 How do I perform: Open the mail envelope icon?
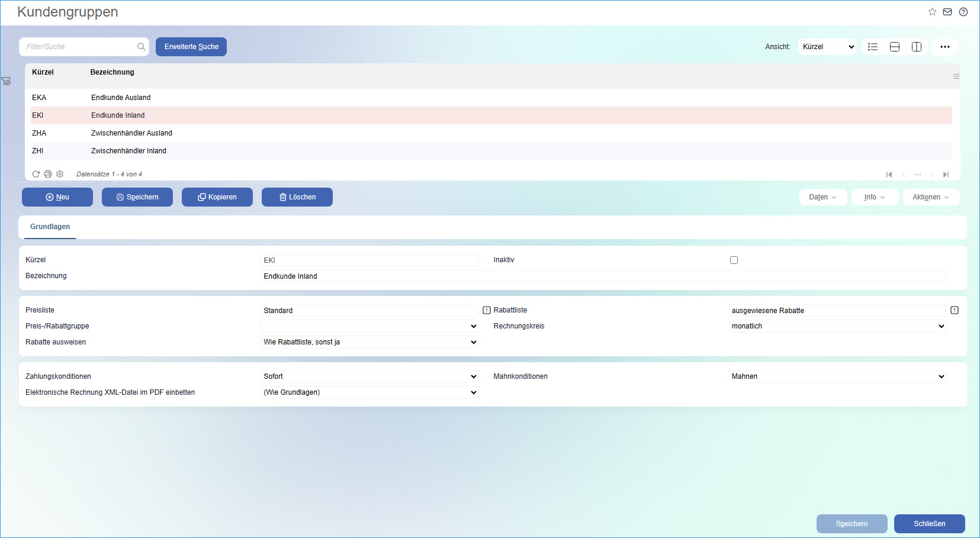[x=947, y=12]
